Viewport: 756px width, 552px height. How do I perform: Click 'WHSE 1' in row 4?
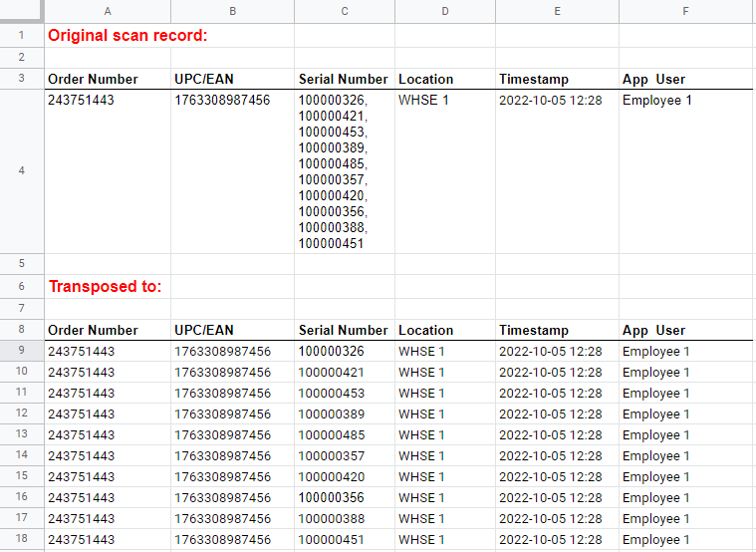point(423,100)
